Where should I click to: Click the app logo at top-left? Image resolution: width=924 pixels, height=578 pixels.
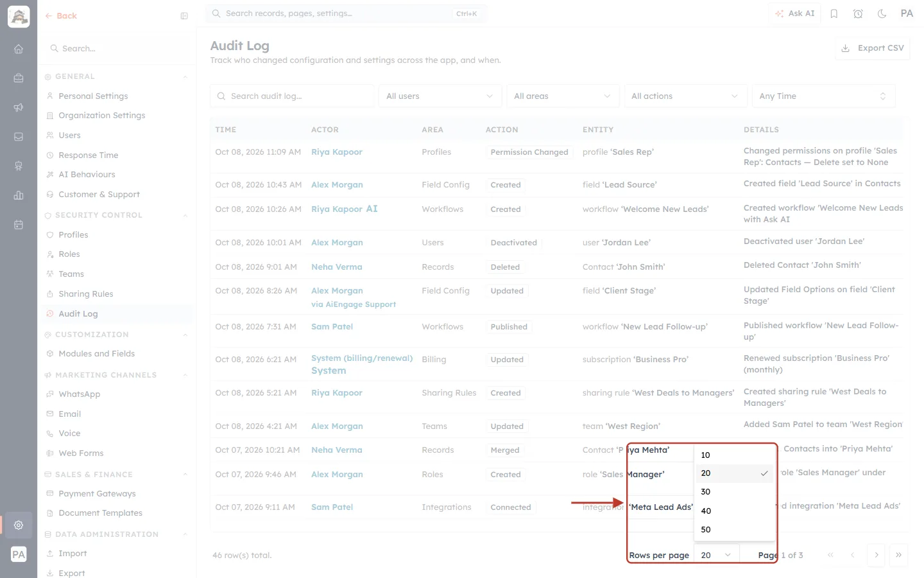(x=19, y=17)
